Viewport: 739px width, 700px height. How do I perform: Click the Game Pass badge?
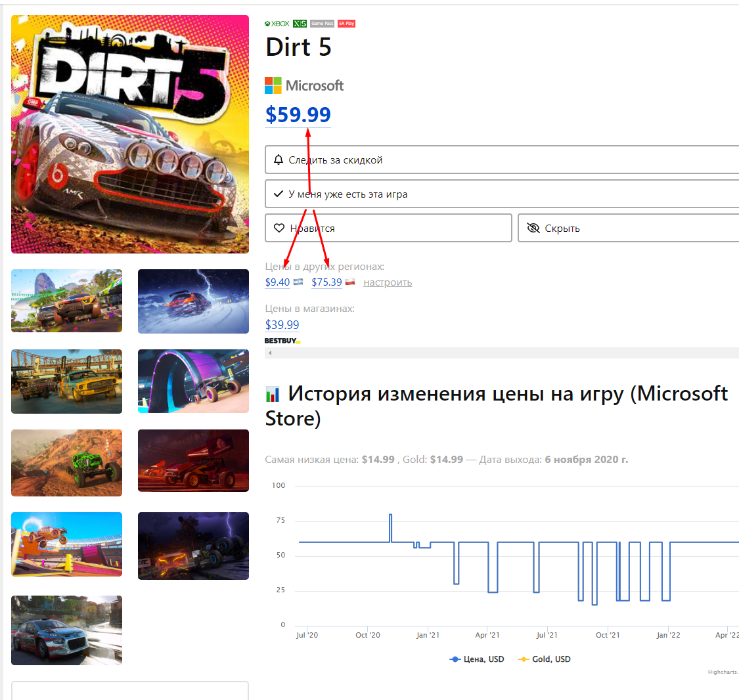coord(323,24)
